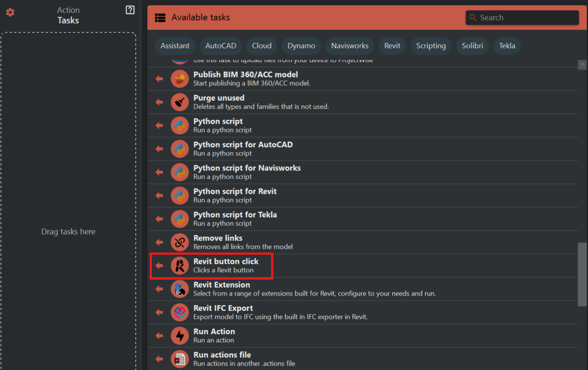
Task: Filter tasks by the Assistant category
Action: pos(175,46)
